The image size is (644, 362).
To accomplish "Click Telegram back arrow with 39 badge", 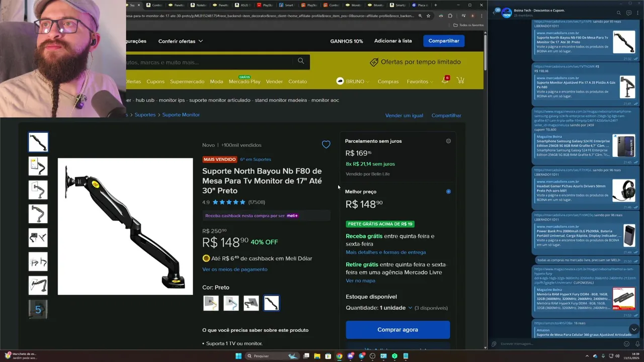I will (x=495, y=12).
